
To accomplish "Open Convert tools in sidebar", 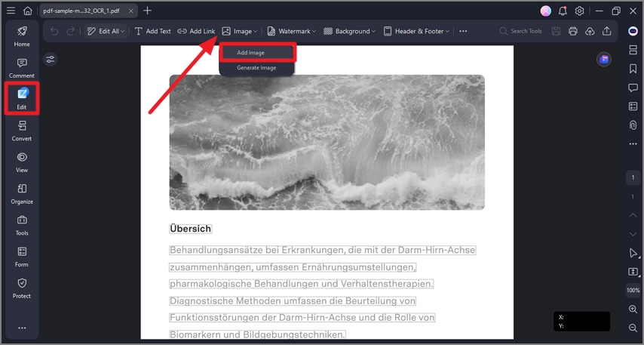I will (22, 131).
